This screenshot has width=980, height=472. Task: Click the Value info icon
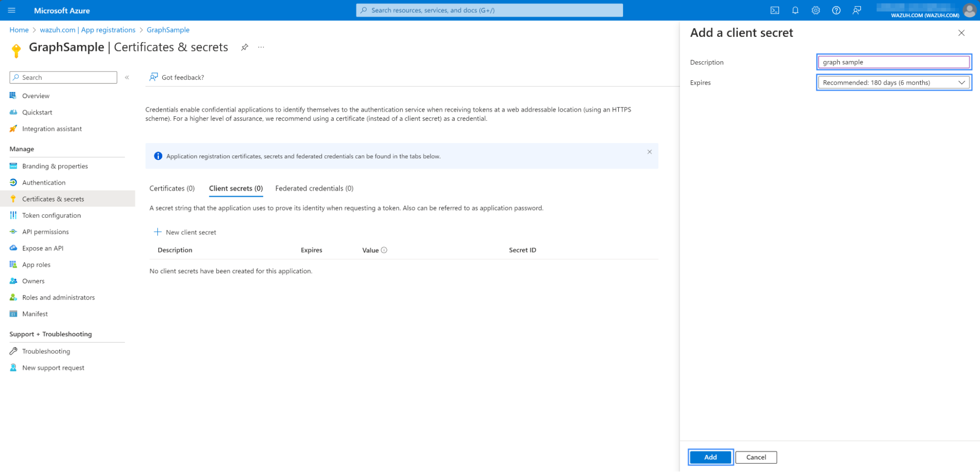(384, 250)
